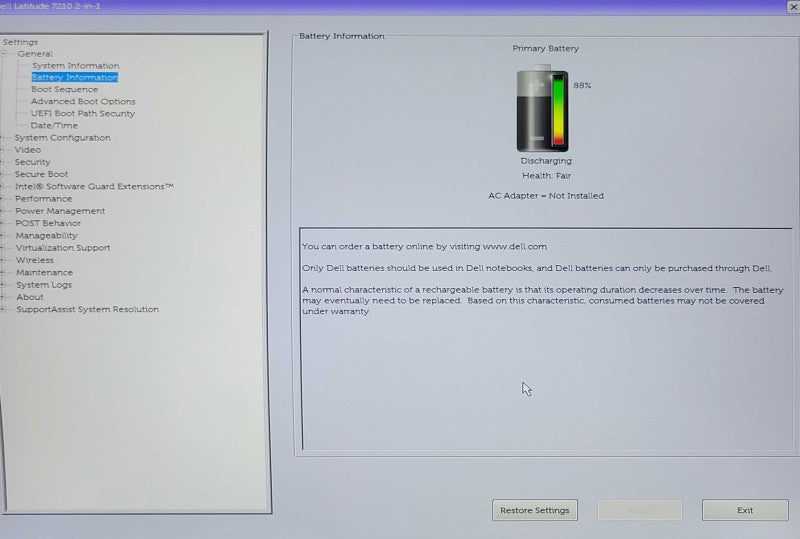Click the www.dell.com order battery line
Screen dimensions: 800x539
coord(424,247)
